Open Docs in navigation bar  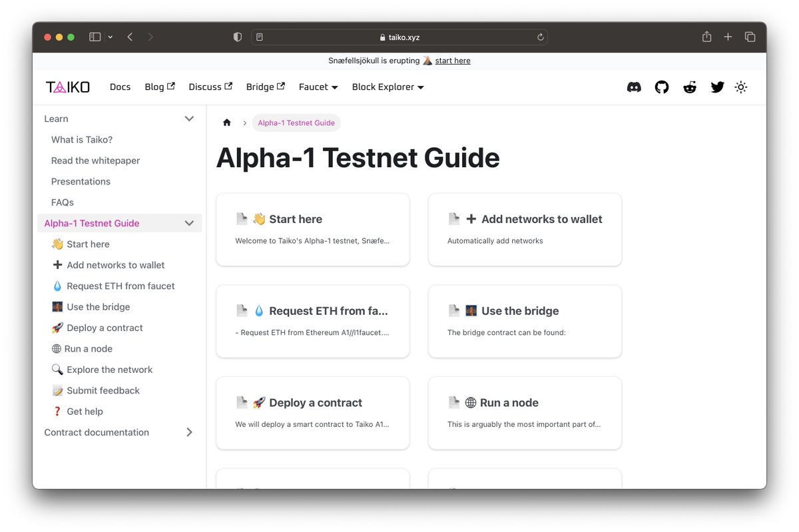click(x=120, y=87)
